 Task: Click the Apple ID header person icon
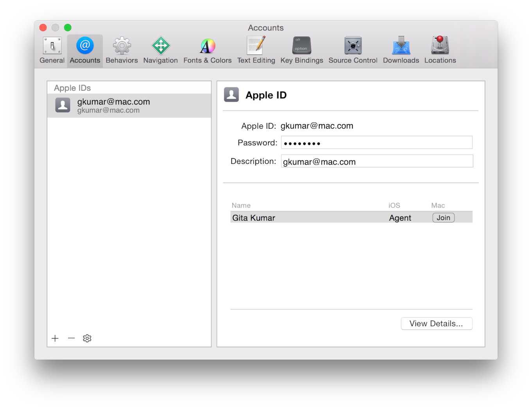click(231, 95)
